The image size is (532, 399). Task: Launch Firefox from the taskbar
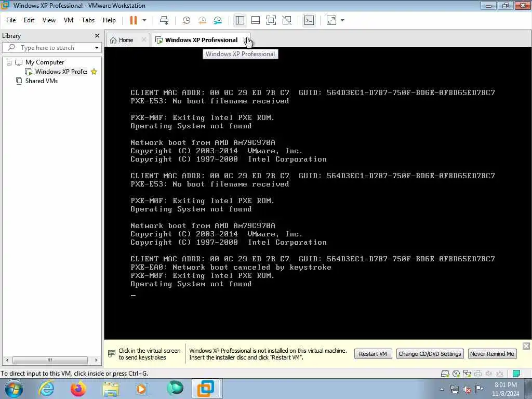point(78,389)
